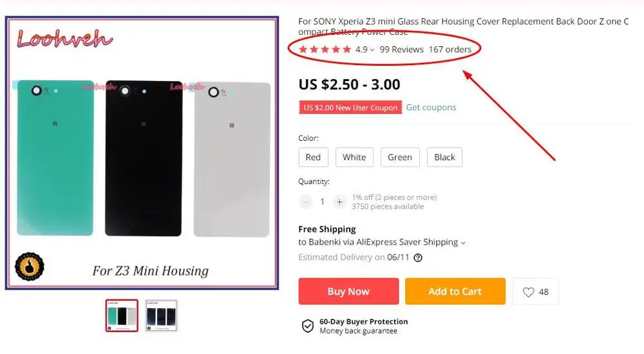Image resolution: width=644 pixels, height=354 pixels.
Task: Click the Loohveh brand logo
Action: tap(64, 39)
